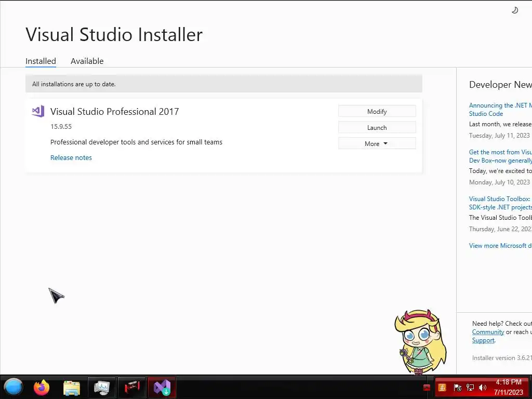Viewport: 532px width, 399px height.
Task: Click the Star Butterfly desktop mascot
Action: pos(420,342)
